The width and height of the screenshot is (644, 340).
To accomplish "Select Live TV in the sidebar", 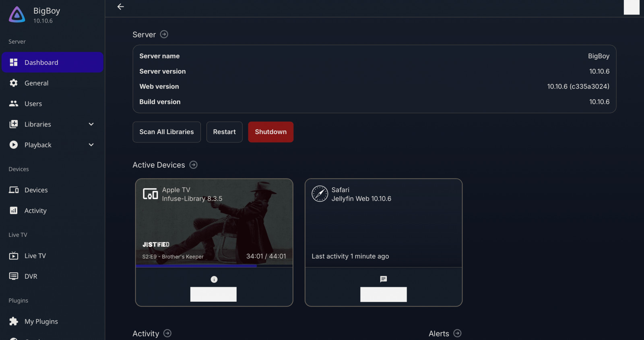I will [x=35, y=255].
